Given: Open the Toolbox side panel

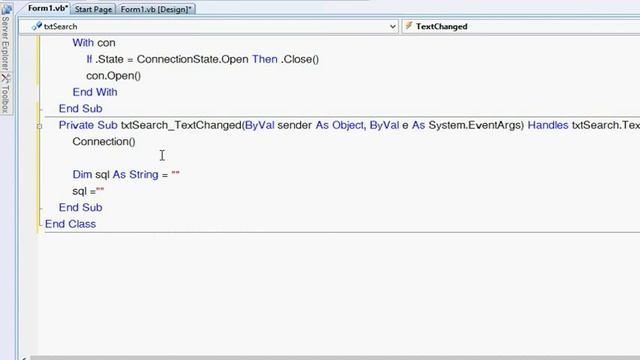Looking at the screenshot, I should 5,99.
